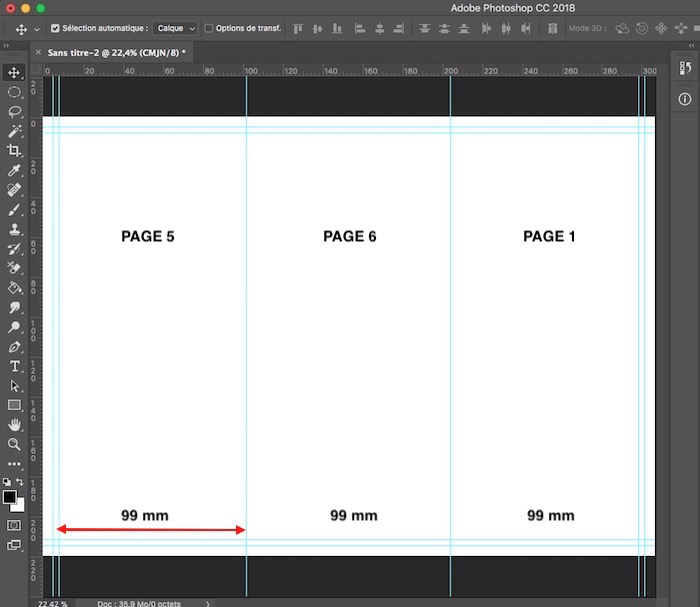Click the Auto-Align Layers button
Image resolution: width=700 pixels, height=607 pixels.
tap(553, 29)
